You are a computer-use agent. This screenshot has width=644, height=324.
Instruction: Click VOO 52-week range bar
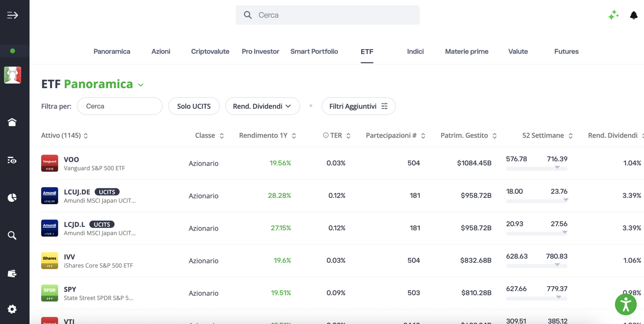537,168
